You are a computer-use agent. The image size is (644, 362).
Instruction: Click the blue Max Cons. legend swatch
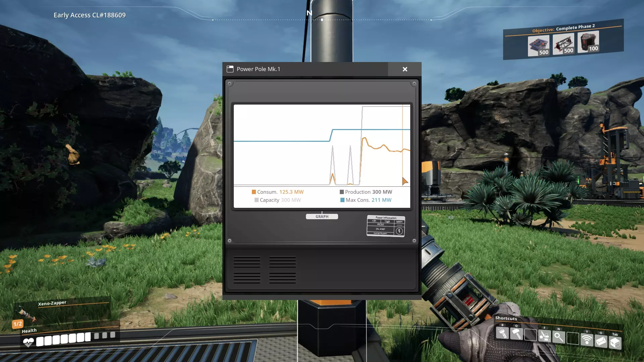pos(342,200)
